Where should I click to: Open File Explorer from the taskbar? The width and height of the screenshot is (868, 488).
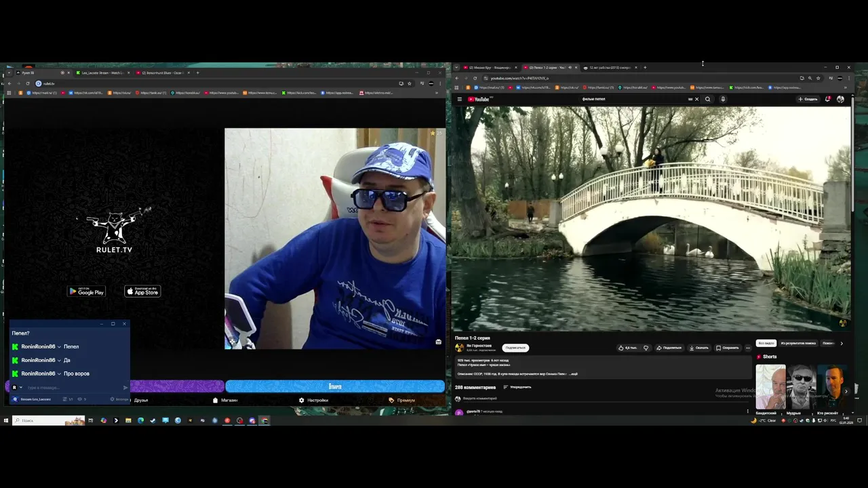[128, 420]
